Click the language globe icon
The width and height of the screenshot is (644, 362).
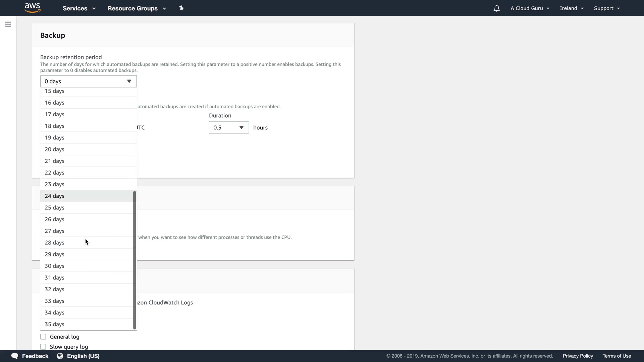(x=60, y=356)
